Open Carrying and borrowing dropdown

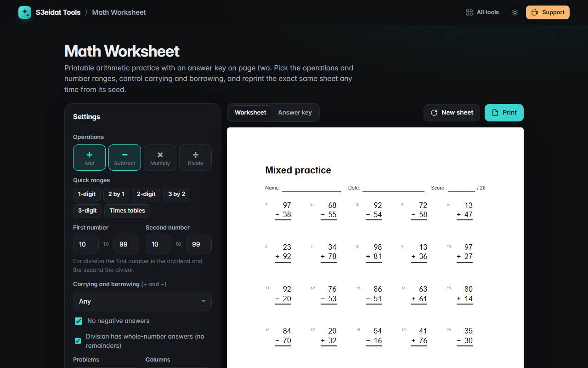tap(142, 301)
